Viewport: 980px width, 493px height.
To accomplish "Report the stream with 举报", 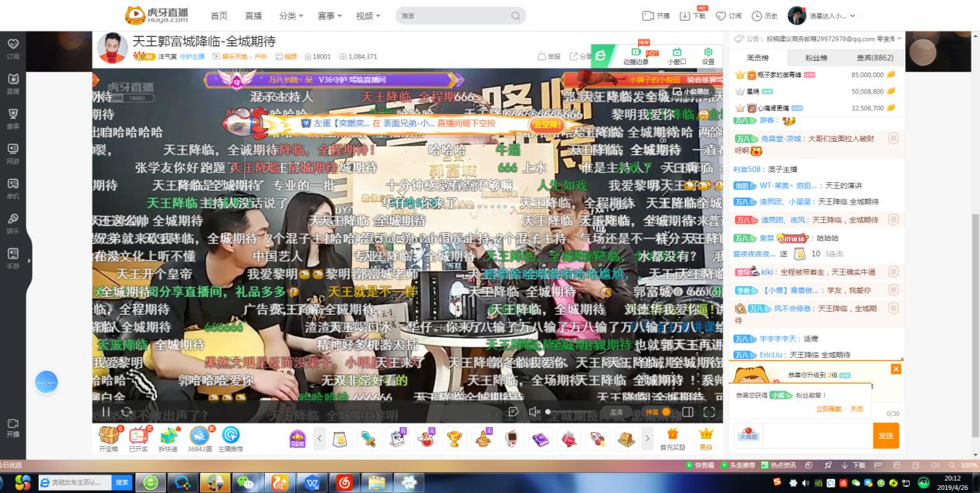I will (x=549, y=56).
